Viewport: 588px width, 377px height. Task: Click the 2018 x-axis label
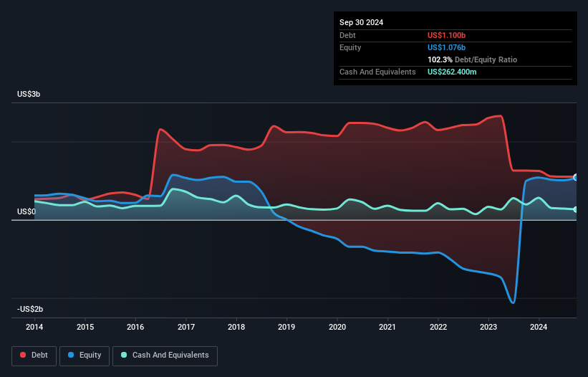click(x=236, y=327)
